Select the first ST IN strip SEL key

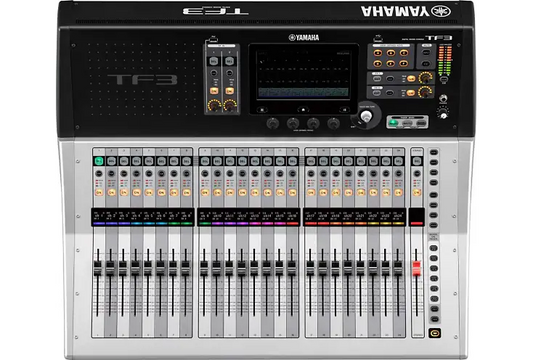[213, 62]
